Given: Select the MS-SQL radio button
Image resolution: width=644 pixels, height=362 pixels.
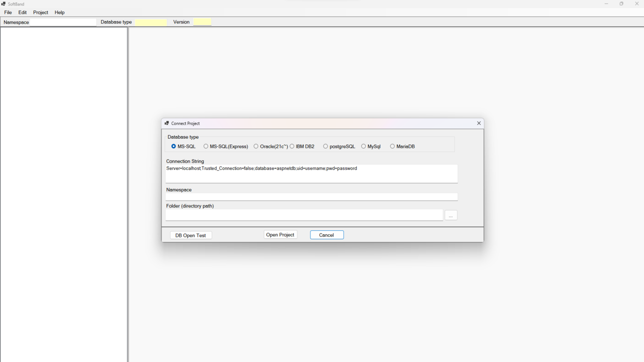Looking at the screenshot, I should 174,146.
